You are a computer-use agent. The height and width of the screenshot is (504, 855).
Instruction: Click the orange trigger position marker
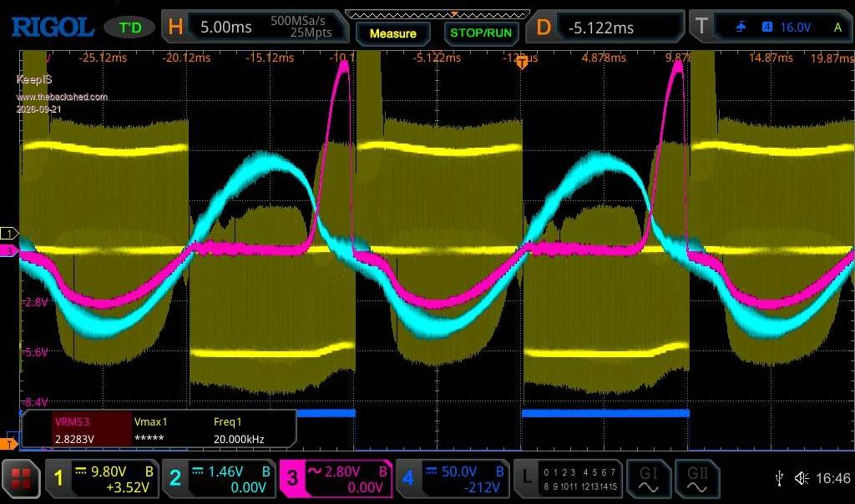[522, 63]
